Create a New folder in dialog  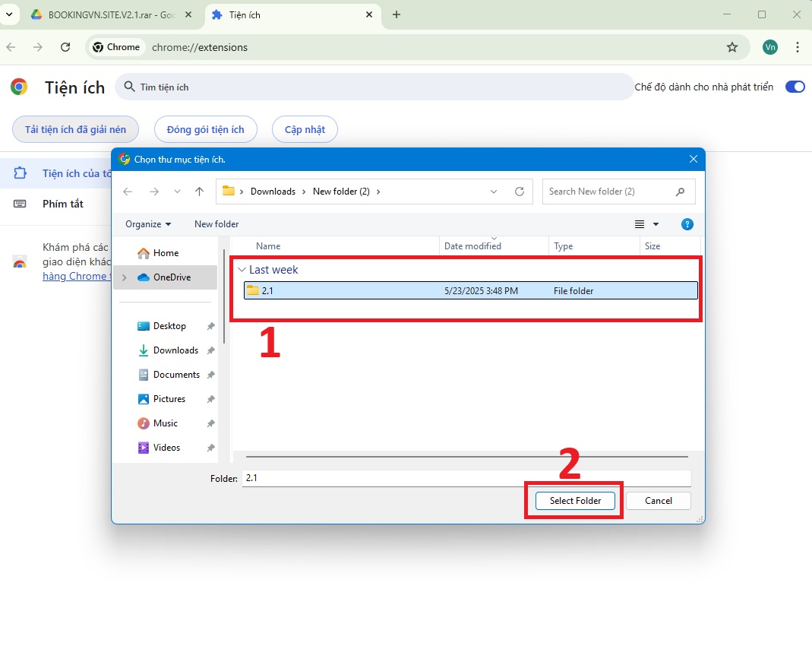pyautogui.click(x=216, y=224)
